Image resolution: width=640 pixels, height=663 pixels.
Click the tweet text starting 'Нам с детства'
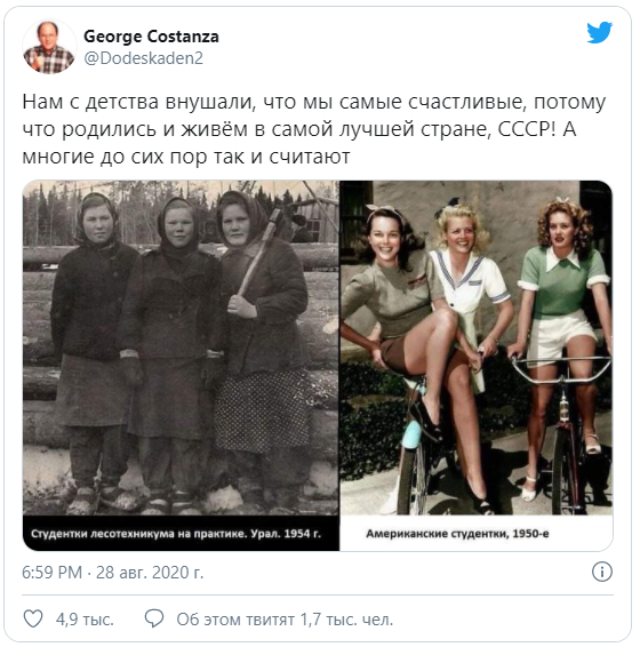pos(314,129)
